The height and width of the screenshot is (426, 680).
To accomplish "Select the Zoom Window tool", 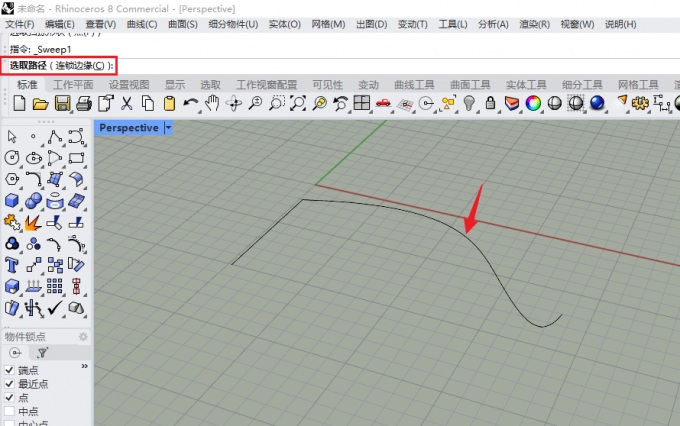I will [x=277, y=104].
